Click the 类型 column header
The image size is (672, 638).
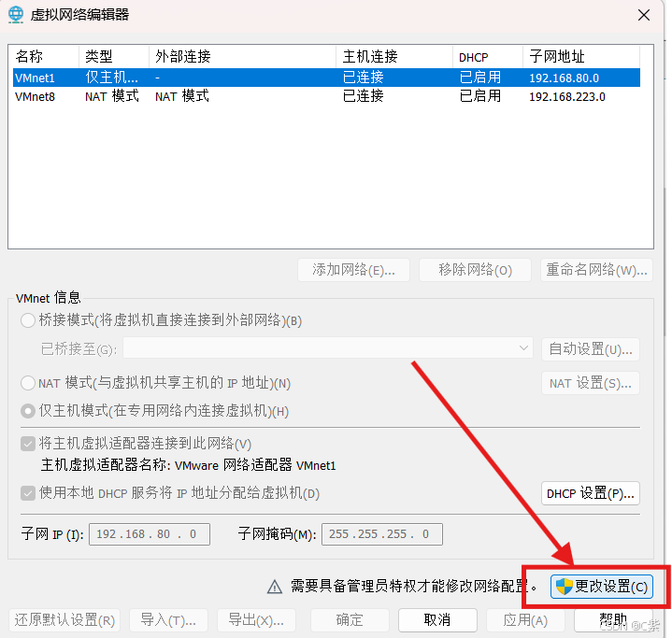click(x=114, y=57)
